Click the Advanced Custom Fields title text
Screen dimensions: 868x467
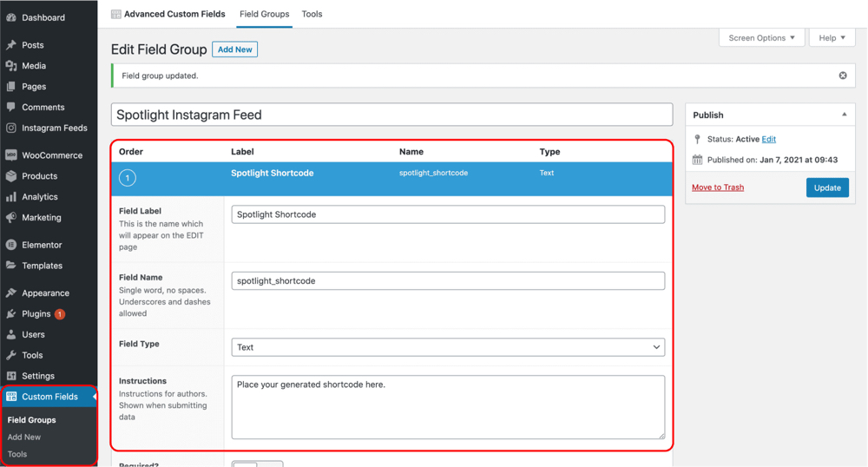pyautogui.click(x=174, y=14)
